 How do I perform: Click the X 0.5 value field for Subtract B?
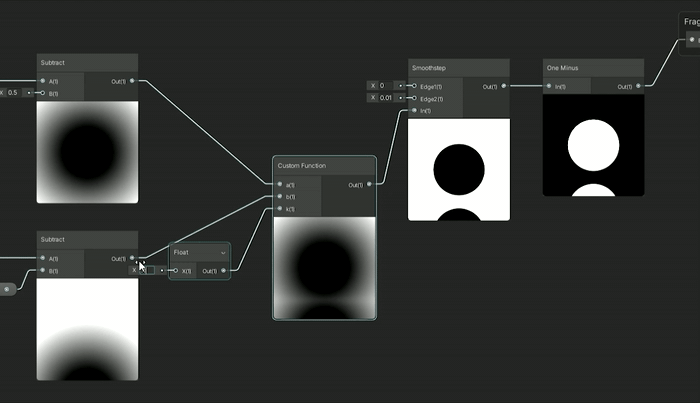point(14,93)
